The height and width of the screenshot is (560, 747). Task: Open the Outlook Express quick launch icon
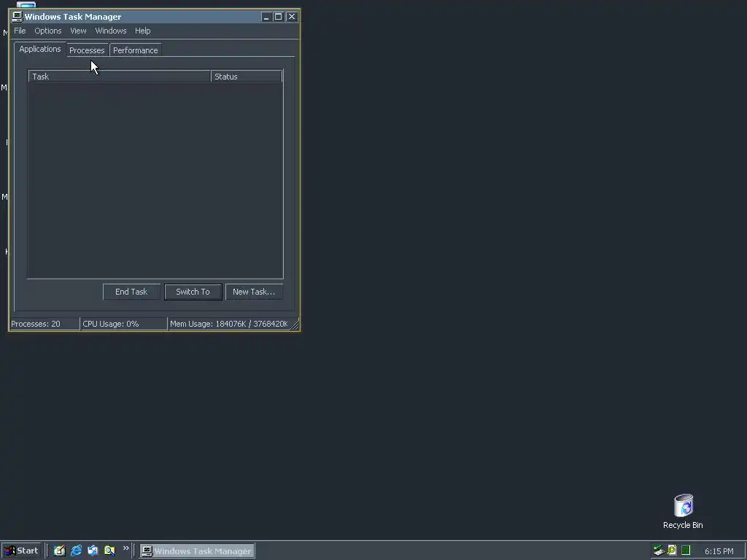pyautogui.click(x=93, y=551)
